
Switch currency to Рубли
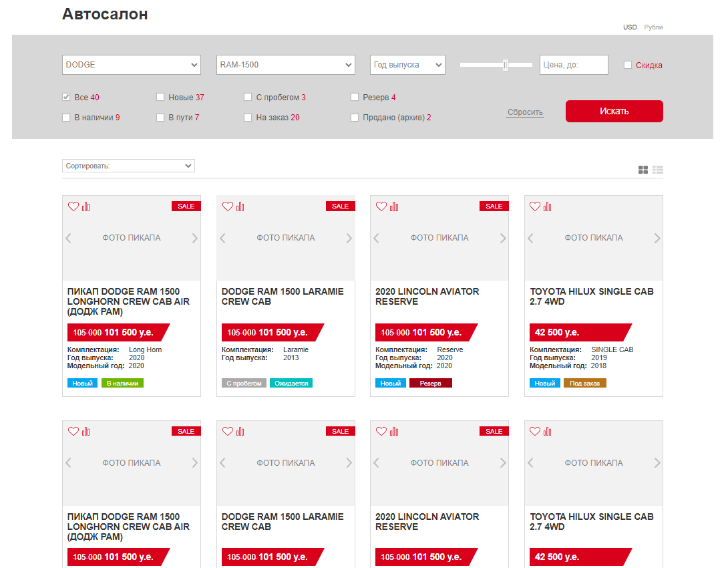coord(653,27)
